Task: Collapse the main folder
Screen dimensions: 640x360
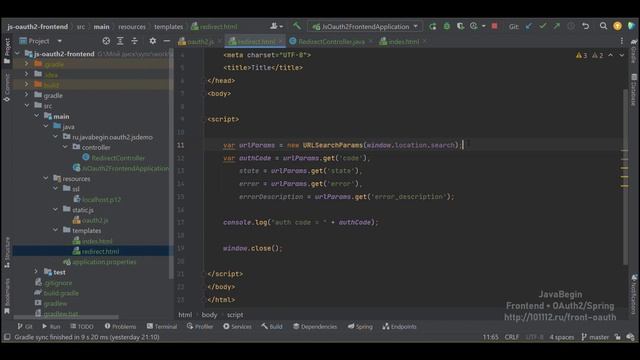Action: tap(37, 116)
